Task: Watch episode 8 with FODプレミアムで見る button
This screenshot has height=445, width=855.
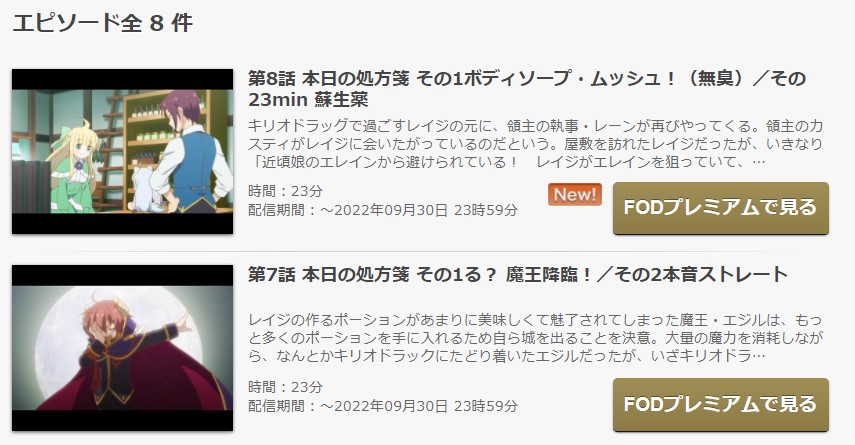Action: tap(721, 208)
